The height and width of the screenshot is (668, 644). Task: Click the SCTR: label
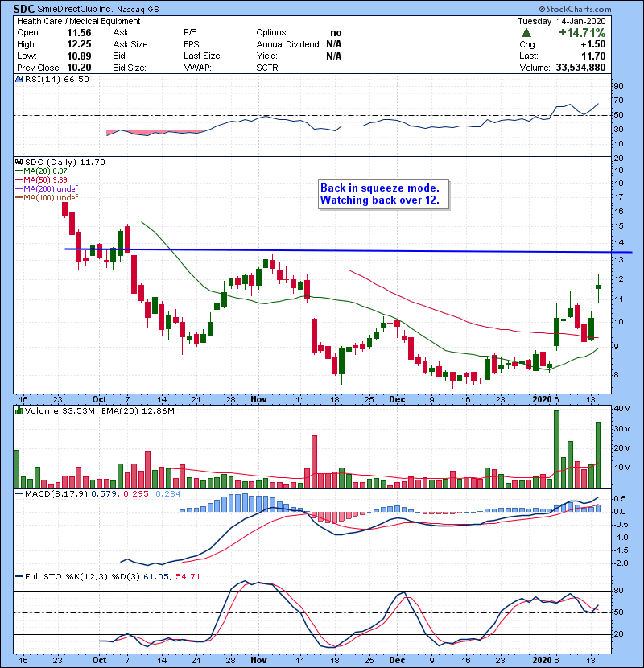268,68
